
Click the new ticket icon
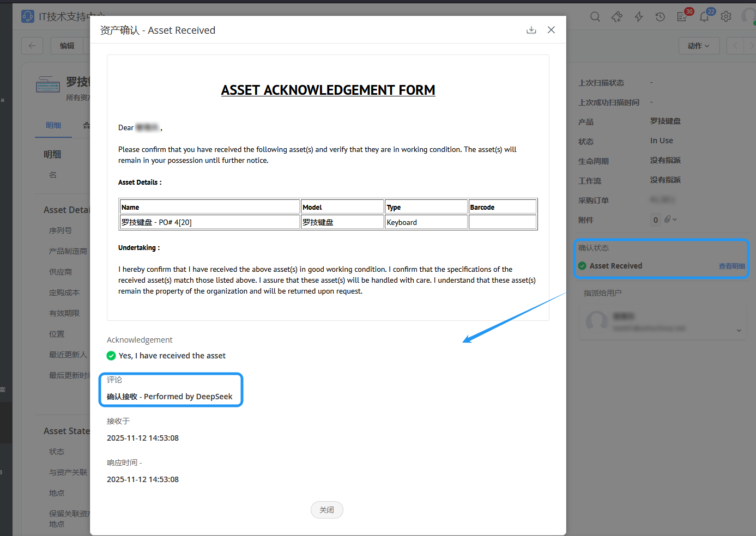pyautogui.click(x=617, y=17)
